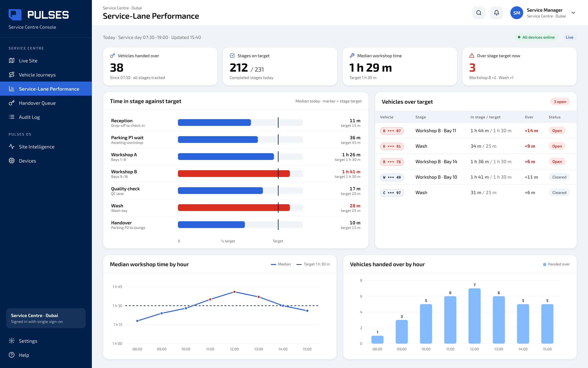Image resolution: width=588 pixels, height=368 pixels.
Task: Click the PULSES logo icon
Action: (15, 15)
